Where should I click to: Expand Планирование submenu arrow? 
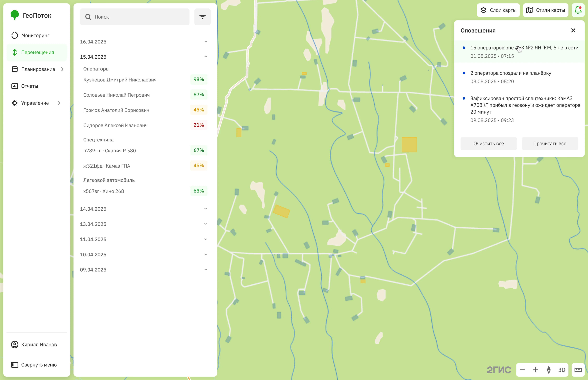pos(62,69)
